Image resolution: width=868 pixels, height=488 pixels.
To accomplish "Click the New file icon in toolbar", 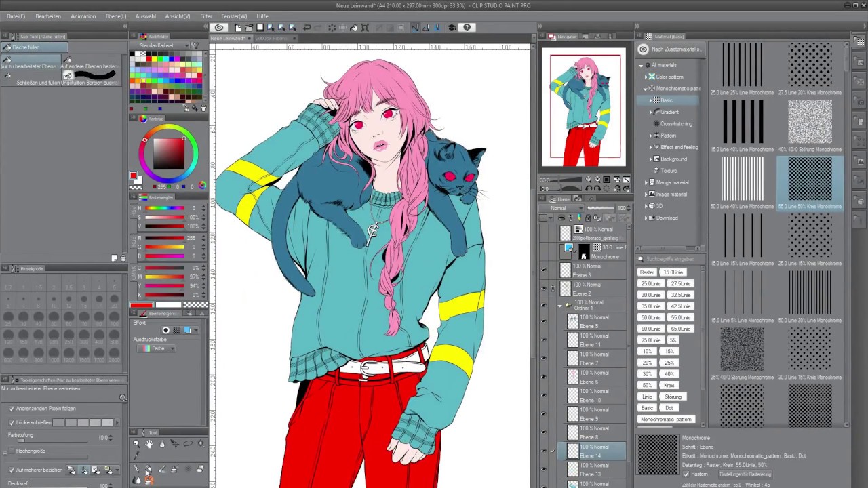I will pos(238,28).
